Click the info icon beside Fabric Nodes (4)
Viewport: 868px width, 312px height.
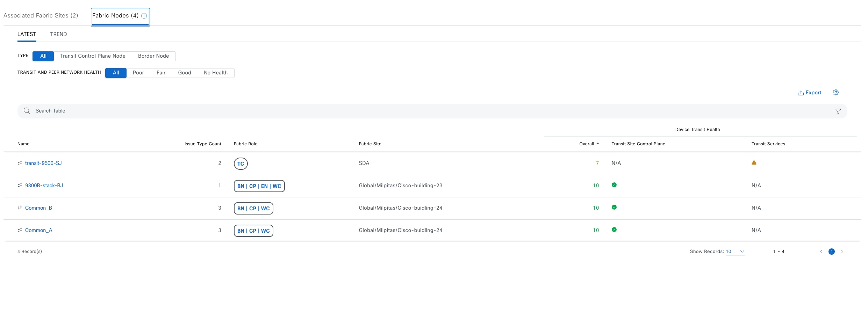point(144,16)
